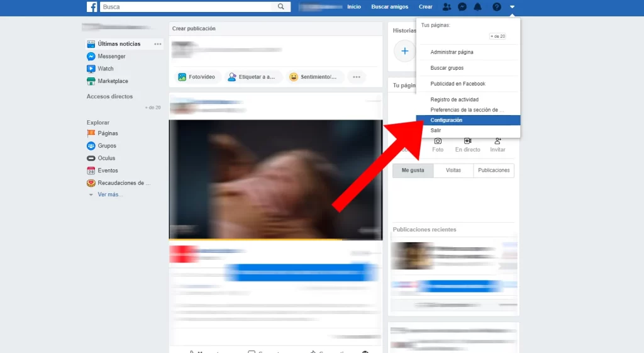Open Messenger icon in top bar
The width and height of the screenshot is (644, 353).
click(462, 7)
